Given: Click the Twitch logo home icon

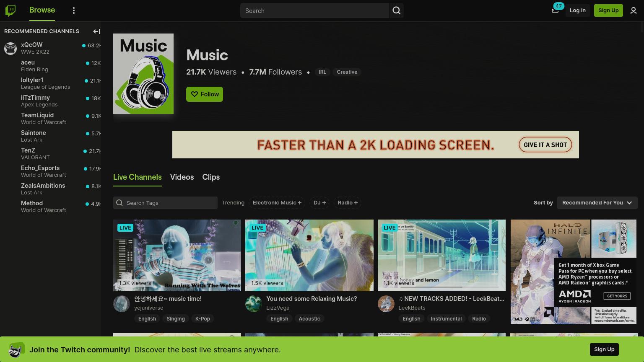Looking at the screenshot, I should 10,10.
